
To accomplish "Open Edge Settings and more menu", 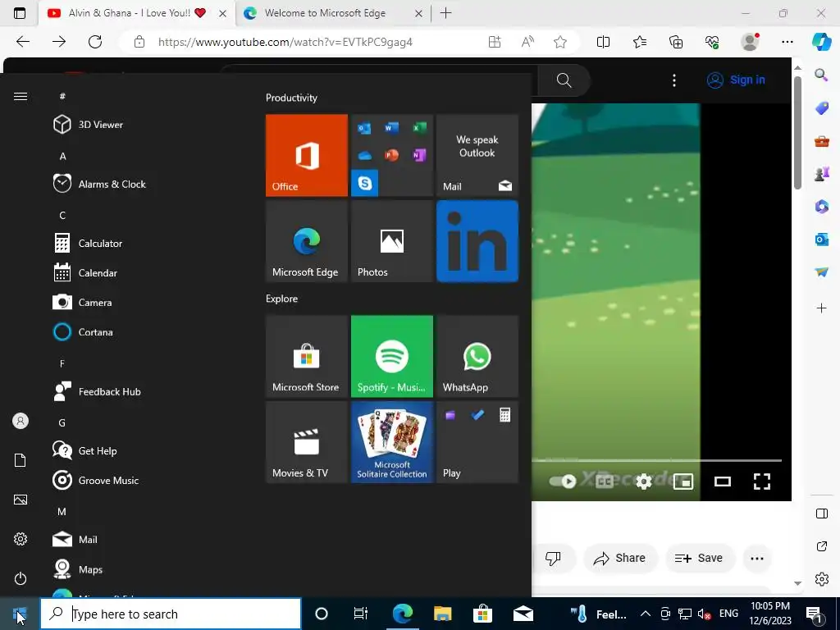I will coord(787,42).
